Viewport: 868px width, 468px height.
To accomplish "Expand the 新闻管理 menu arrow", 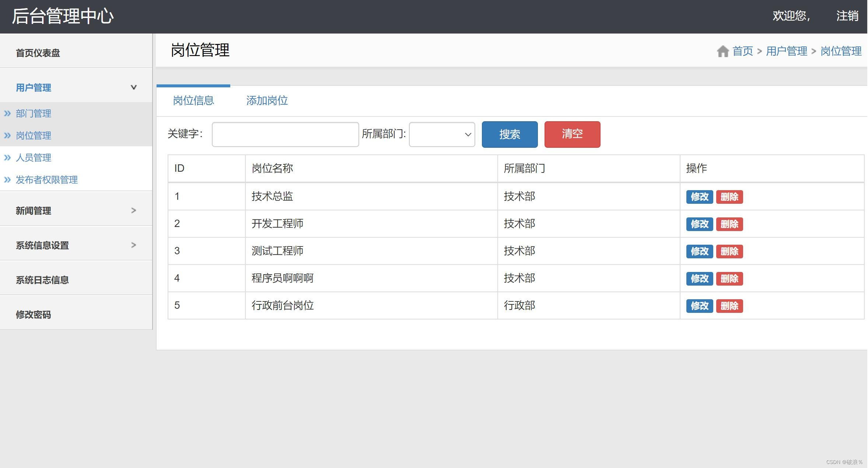I will (134, 210).
